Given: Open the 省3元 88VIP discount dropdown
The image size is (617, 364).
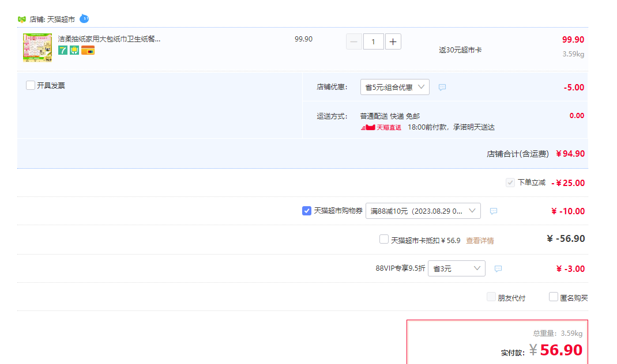Looking at the screenshot, I should pos(457,268).
